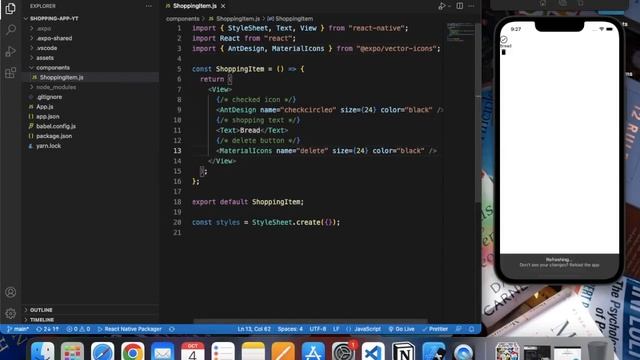Click the checkcircle icon in the simulator

[504, 39]
